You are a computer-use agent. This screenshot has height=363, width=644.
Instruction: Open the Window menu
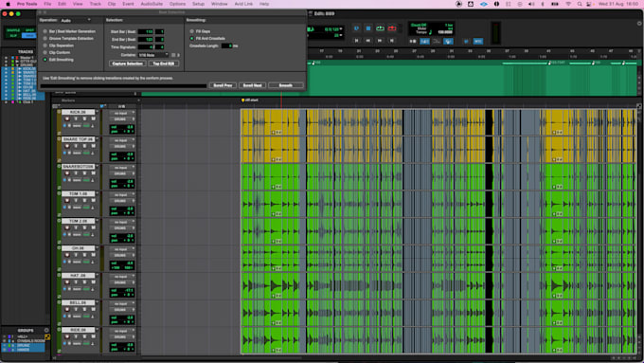pos(220,4)
